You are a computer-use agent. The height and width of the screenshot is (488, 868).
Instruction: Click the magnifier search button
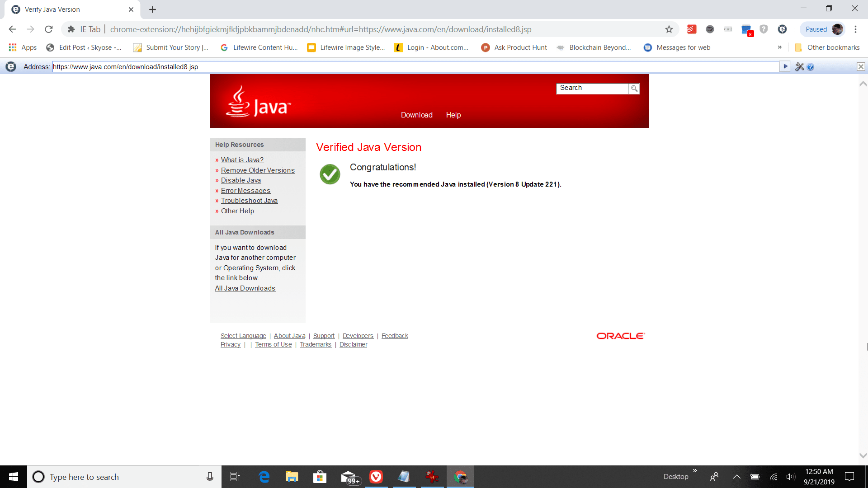[x=634, y=89]
